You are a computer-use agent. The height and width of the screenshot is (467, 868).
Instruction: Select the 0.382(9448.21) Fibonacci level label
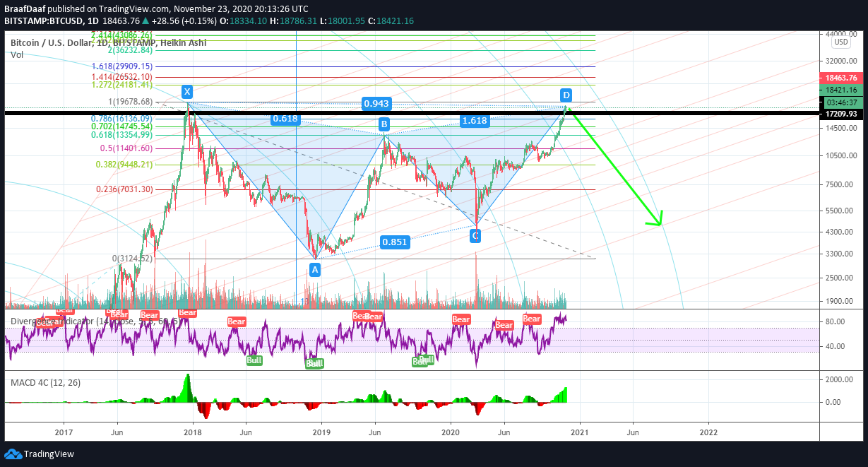124,165
